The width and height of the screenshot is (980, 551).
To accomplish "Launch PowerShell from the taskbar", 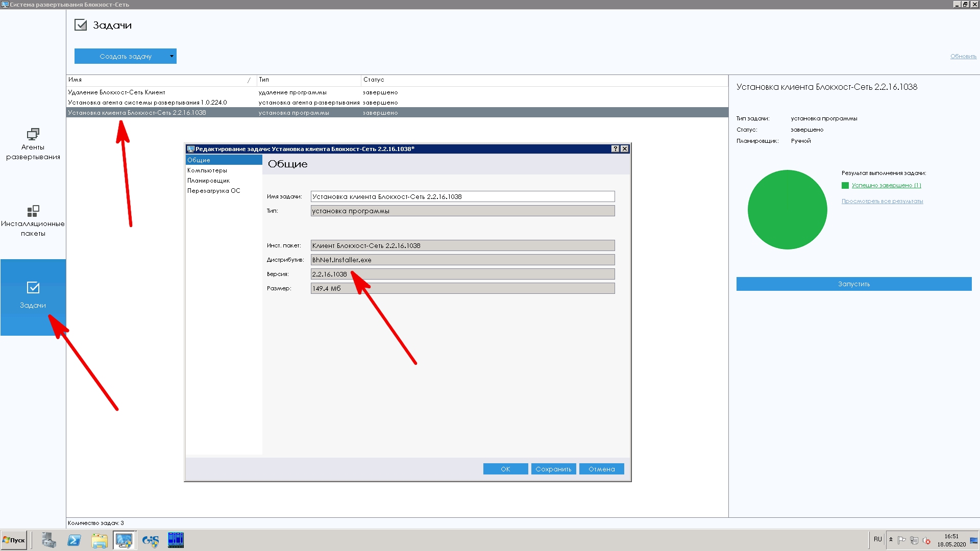I will point(74,540).
